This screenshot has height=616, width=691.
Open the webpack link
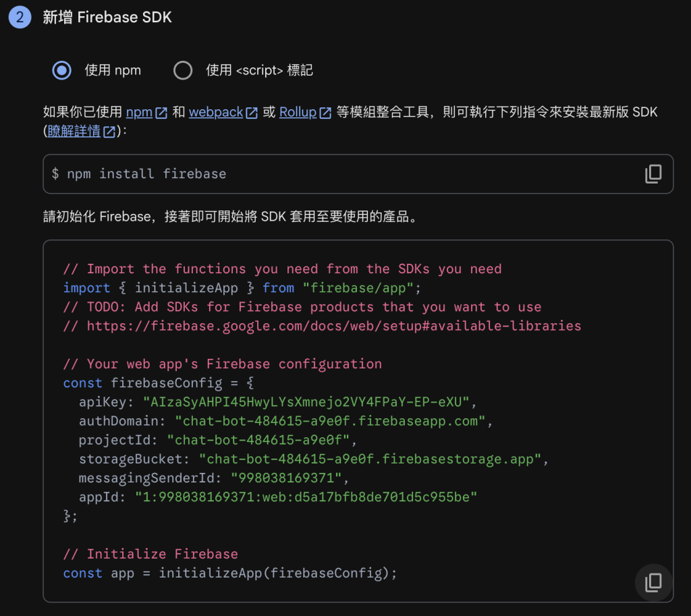[216, 112]
